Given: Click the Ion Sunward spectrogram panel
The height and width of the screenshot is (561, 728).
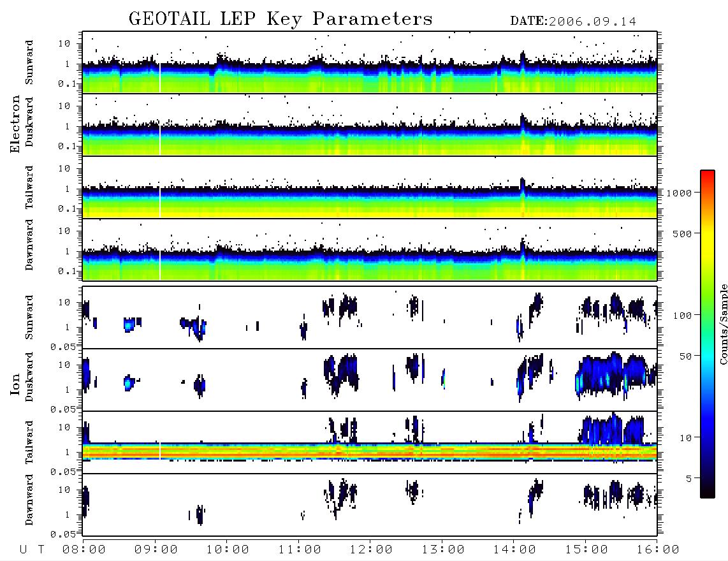Looking at the screenshot, I should point(370,317).
